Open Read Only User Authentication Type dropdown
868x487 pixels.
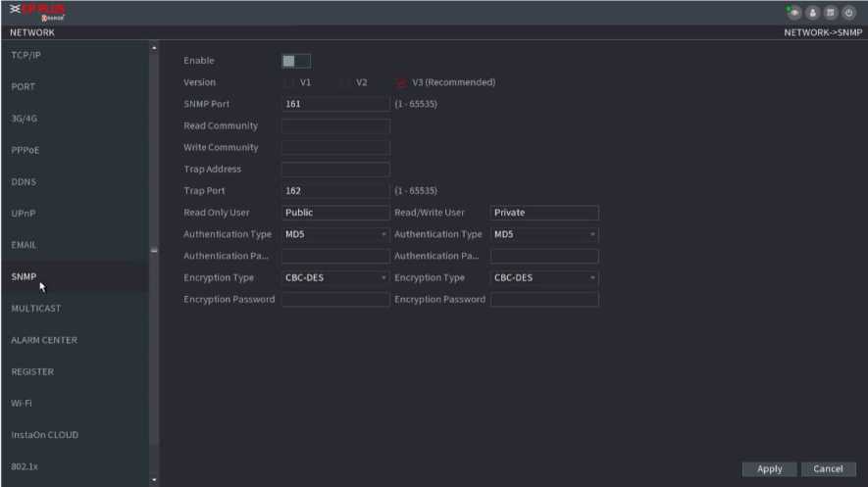(335, 235)
